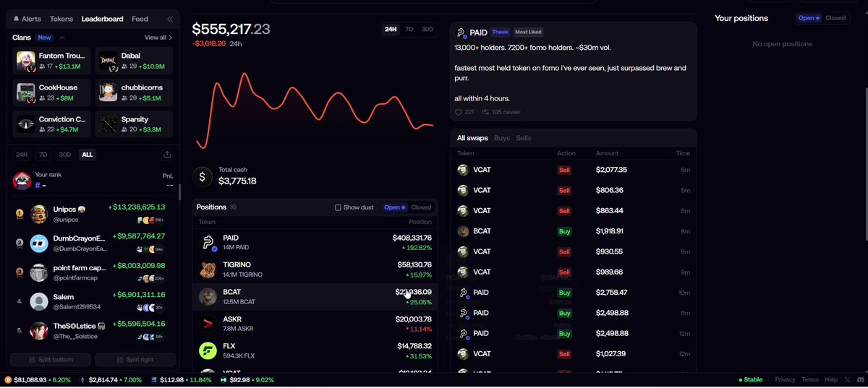868x388 pixels.
Task: Open the ASKR position token icon
Action: click(x=208, y=324)
